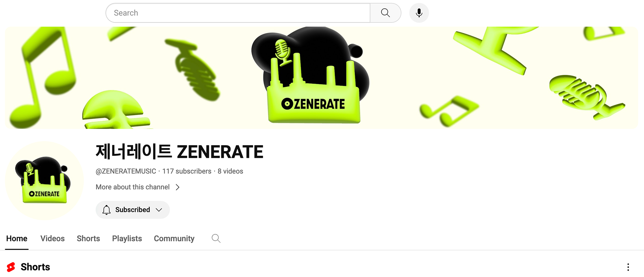Click More about this channel link
Image resolution: width=644 pixels, height=277 pixels.
(132, 187)
